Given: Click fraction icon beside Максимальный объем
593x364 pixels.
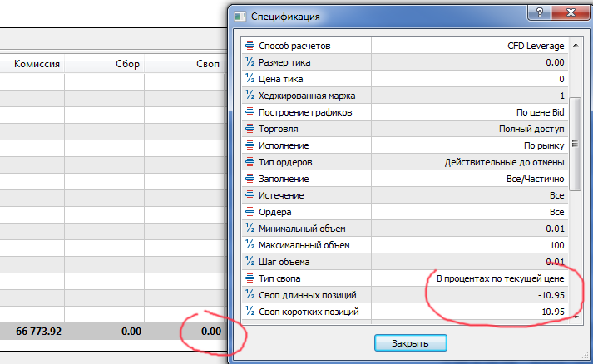Looking at the screenshot, I should (250, 245).
